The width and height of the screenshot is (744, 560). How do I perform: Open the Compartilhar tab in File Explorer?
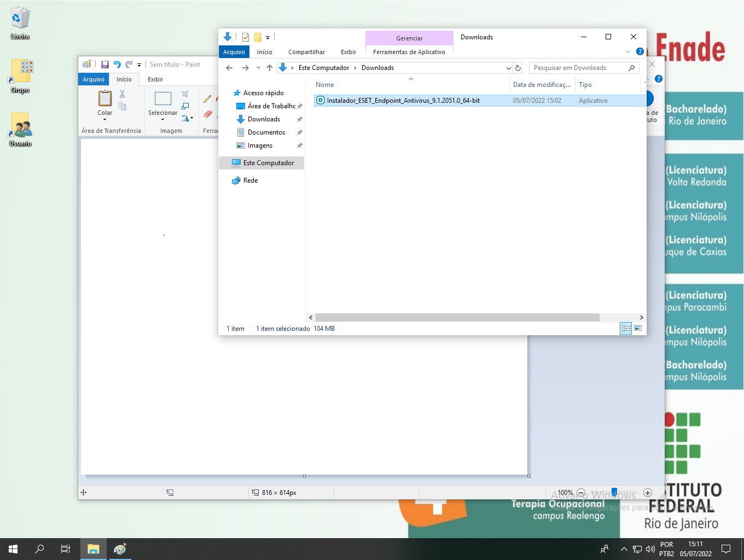(x=307, y=52)
